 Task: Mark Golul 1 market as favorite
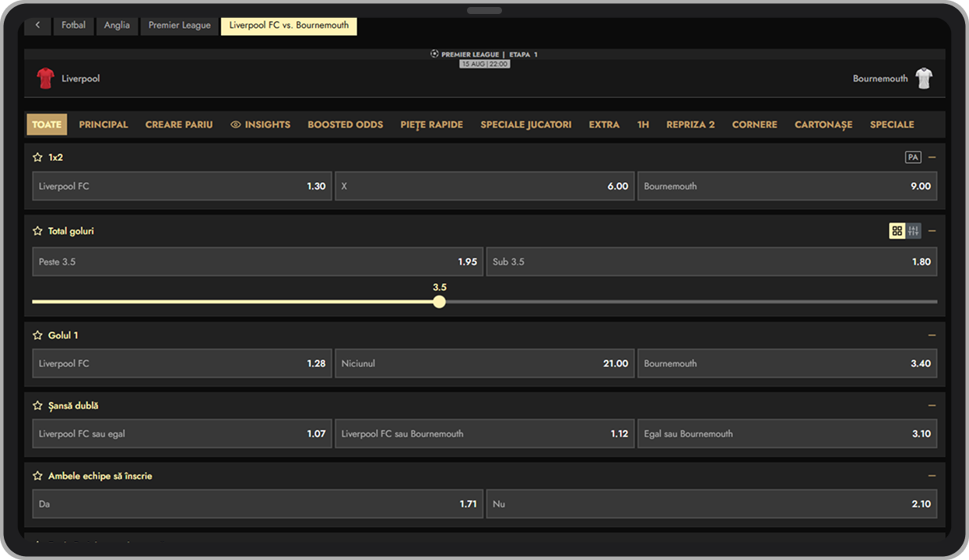[37, 335]
